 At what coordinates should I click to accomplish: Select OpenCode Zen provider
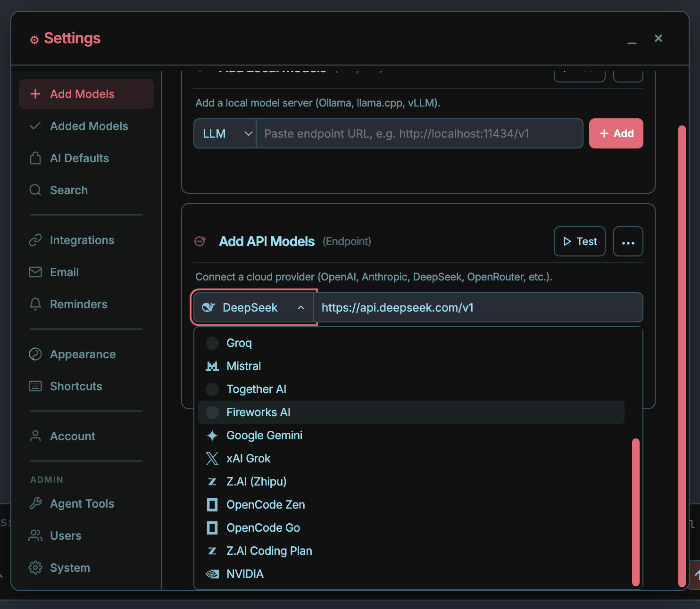tap(411, 504)
